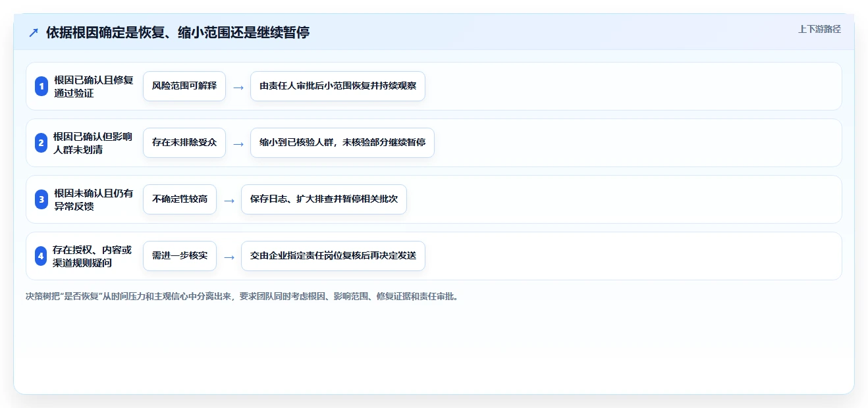Click the text 根因已确认且修复通过验证
The width and height of the screenshot is (868, 408).
[x=94, y=86]
